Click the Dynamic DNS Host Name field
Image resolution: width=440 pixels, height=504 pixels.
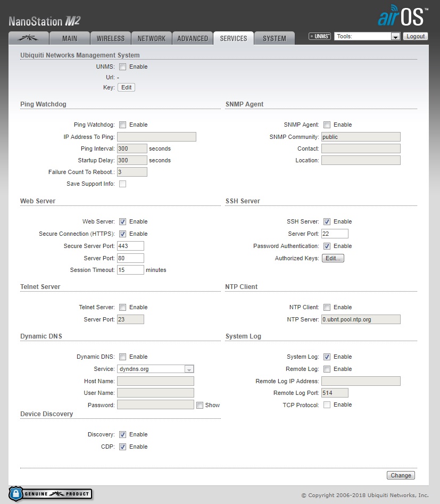(x=155, y=381)
